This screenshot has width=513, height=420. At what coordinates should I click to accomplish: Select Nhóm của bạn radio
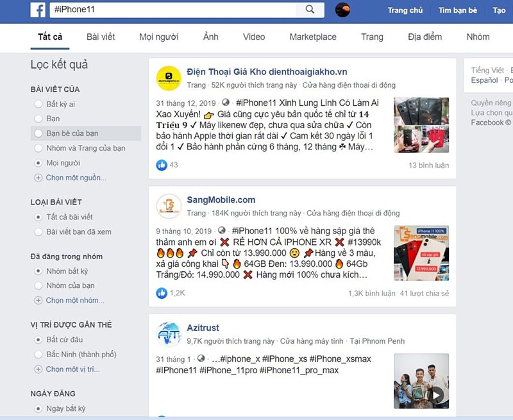click(38, 285)
